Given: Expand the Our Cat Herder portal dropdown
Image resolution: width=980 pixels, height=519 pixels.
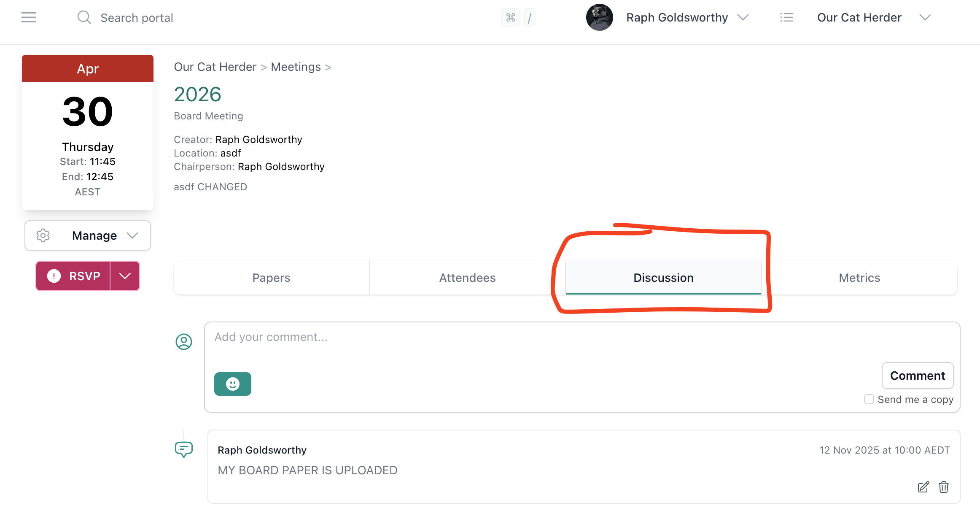Looking at the screenshot, I should (925, 17).
